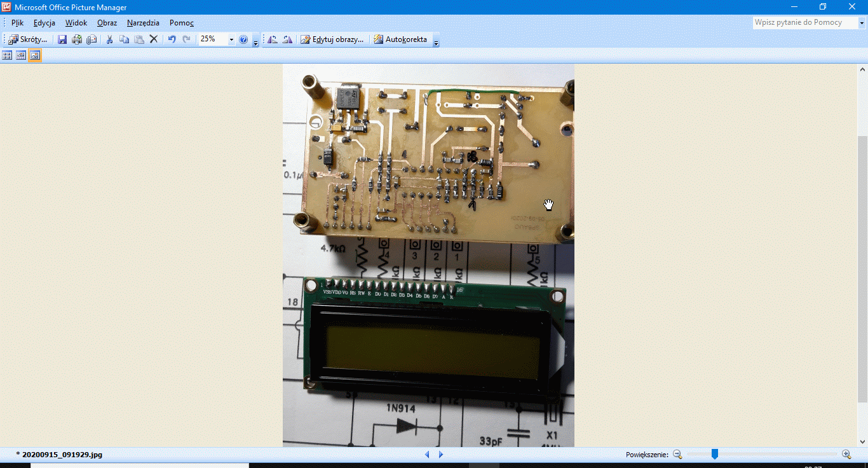The image size is (868, 468).
Task: Rotate the image right
Action: click(x=287, y=39)
